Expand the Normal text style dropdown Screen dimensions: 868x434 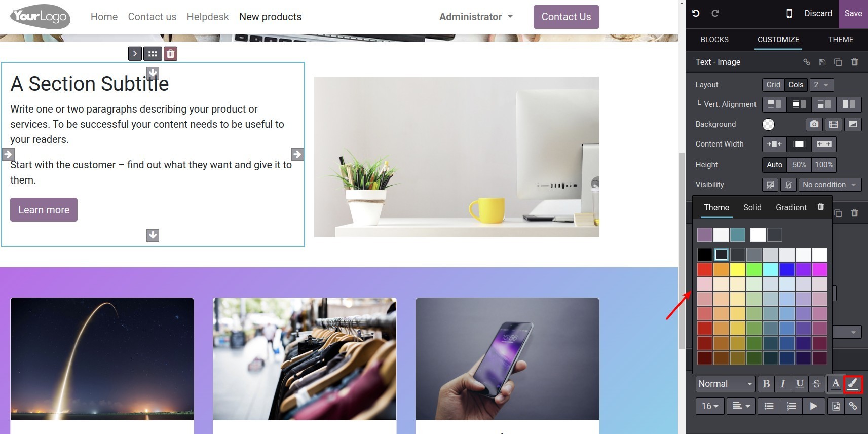[x=725, y=384]
